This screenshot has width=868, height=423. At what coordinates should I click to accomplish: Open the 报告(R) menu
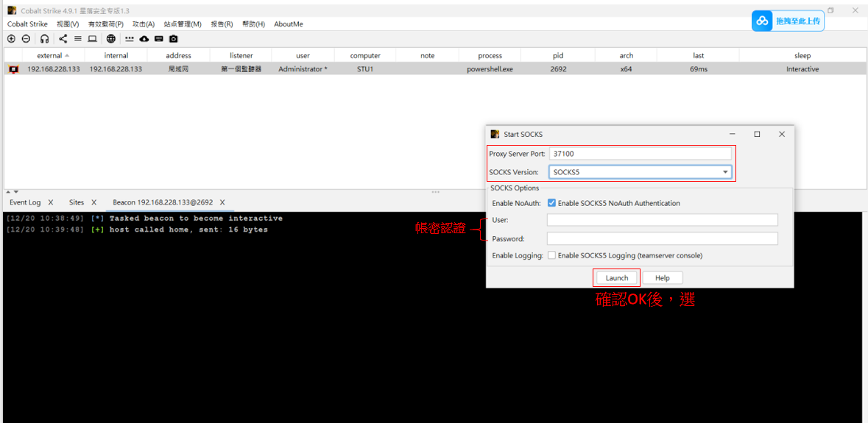click(x=222, y=24)
